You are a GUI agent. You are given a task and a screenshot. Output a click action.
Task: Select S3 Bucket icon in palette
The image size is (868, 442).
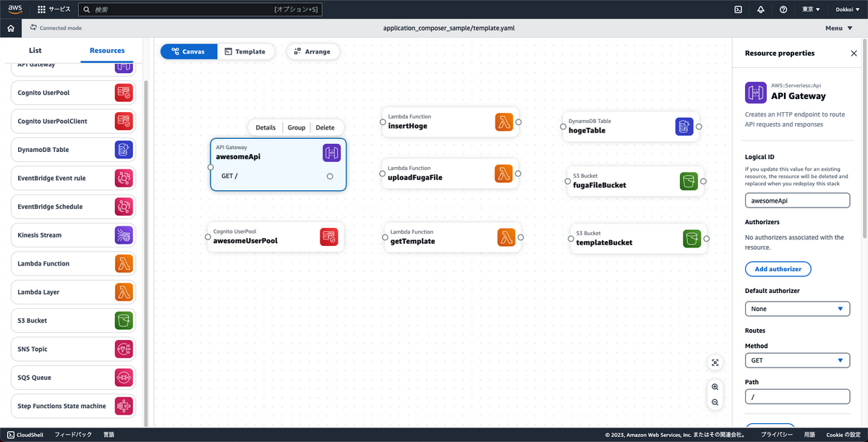click(x=124, y=320)
